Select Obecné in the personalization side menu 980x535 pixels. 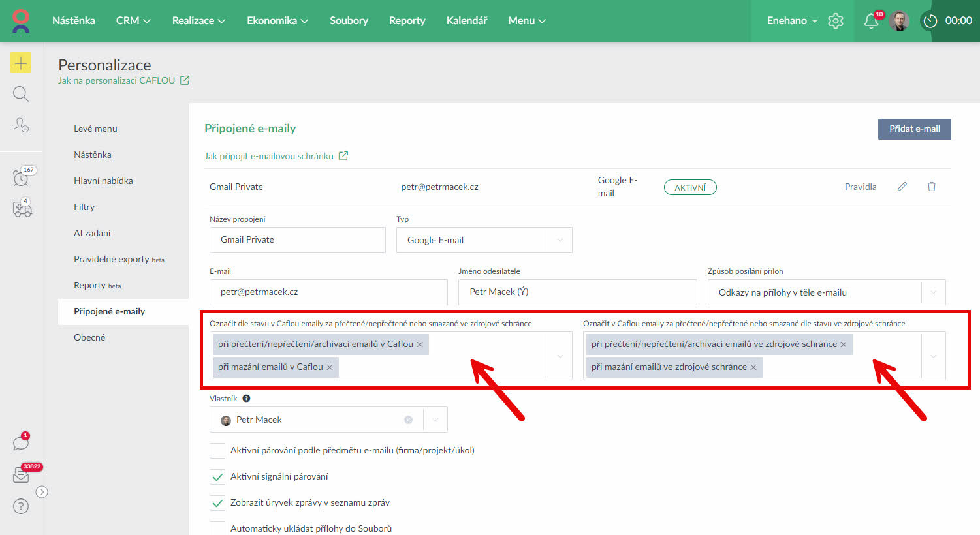89,337
